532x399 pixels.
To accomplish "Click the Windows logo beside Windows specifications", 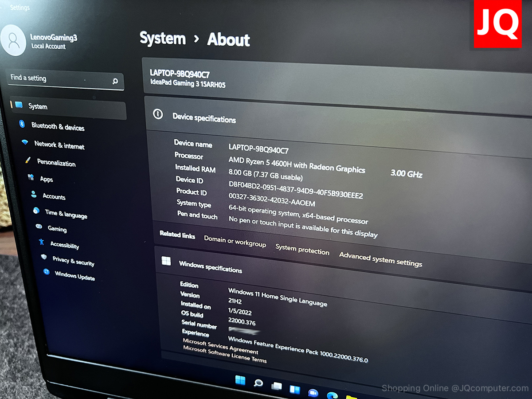I will [x=166, y=261].
